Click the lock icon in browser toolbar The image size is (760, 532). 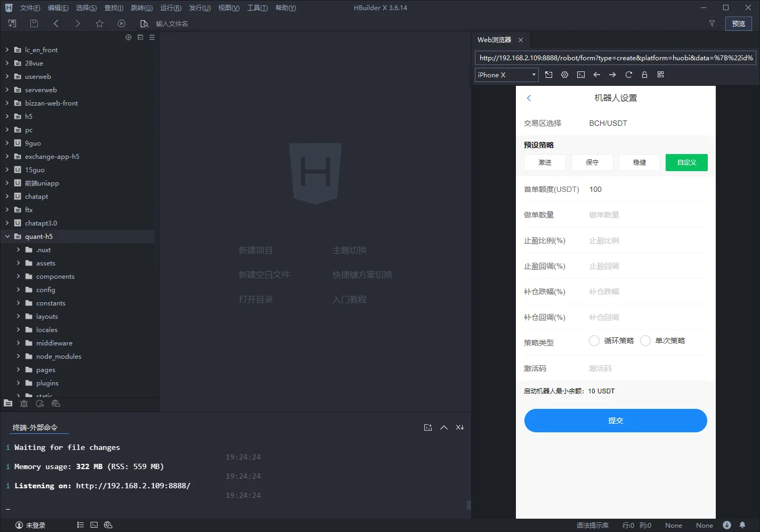pyautogui.click(x=644, y=75)
